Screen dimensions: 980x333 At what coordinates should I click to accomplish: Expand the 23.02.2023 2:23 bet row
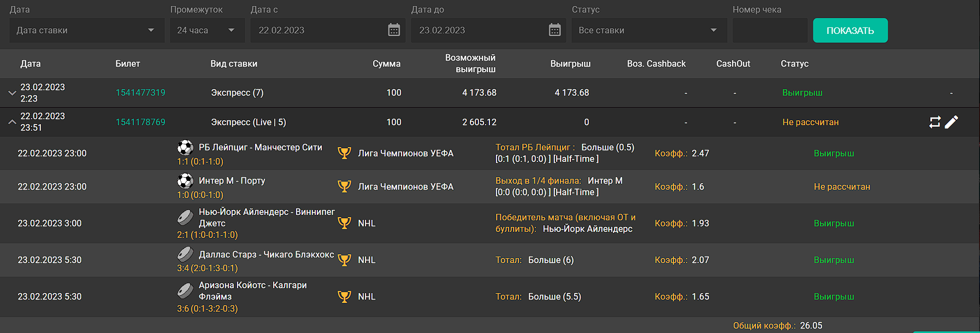[12, 93]
